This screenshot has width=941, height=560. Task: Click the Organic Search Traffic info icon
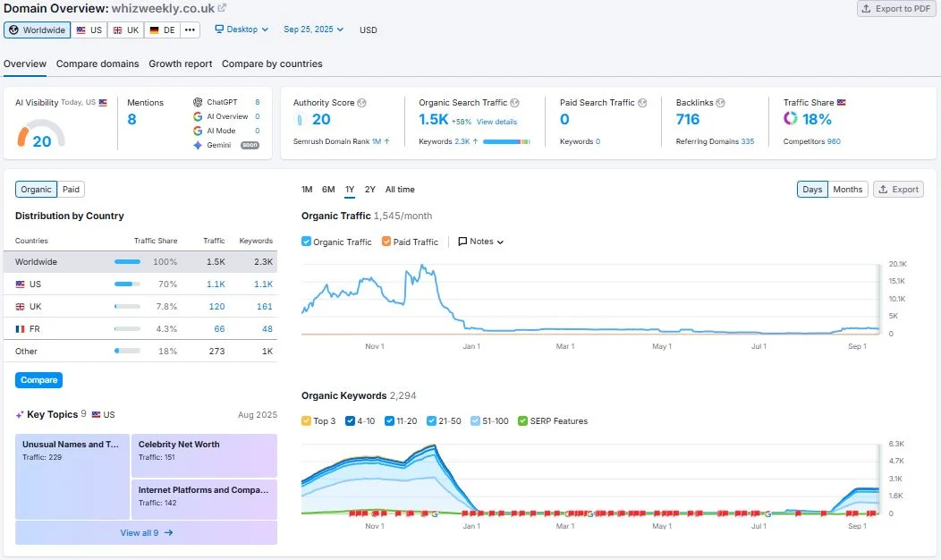point(515,103)
